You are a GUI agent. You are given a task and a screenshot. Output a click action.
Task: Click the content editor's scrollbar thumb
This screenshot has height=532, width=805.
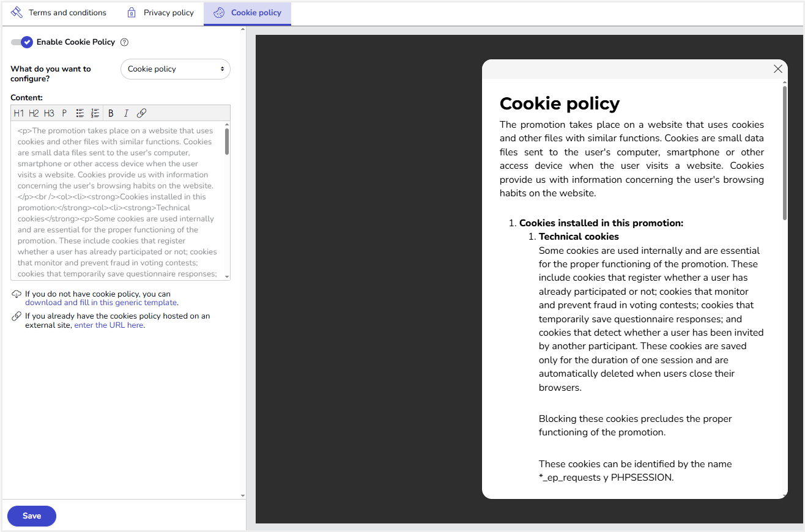pos(227,141)
